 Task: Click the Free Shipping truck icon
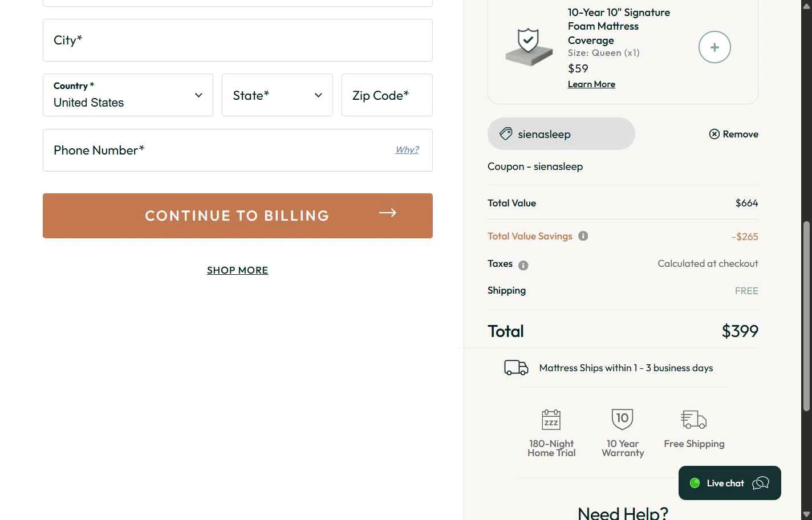694,420
